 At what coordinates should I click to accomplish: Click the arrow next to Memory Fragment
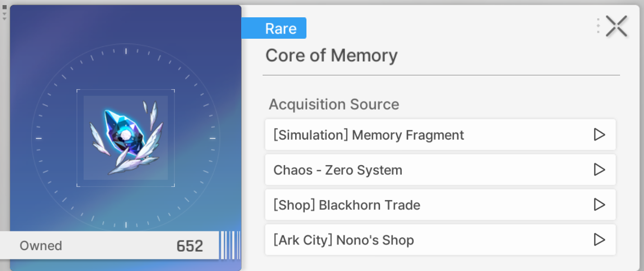click(x=599, y=134)
